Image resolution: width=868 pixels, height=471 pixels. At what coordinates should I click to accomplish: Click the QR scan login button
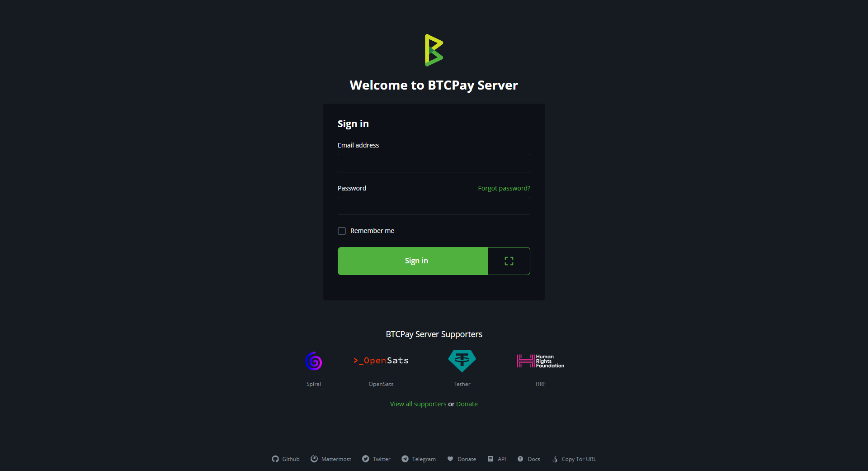coord(509,261)
